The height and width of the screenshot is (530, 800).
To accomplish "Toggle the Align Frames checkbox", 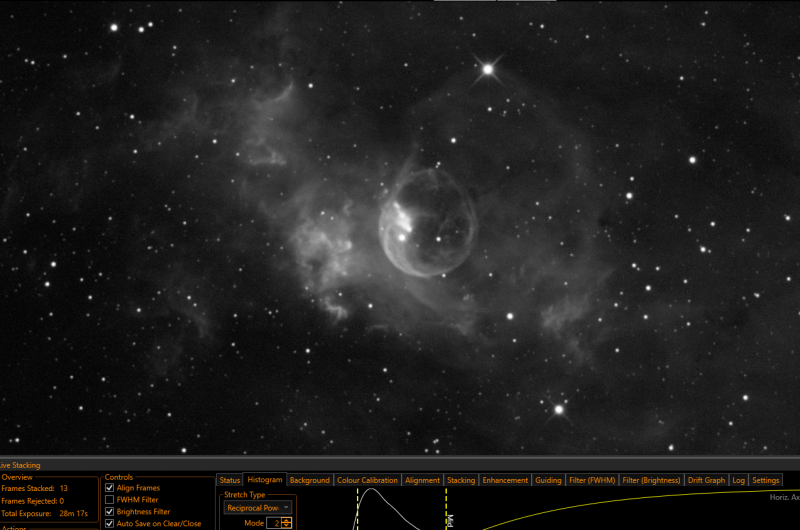I will tap(109, 488).
